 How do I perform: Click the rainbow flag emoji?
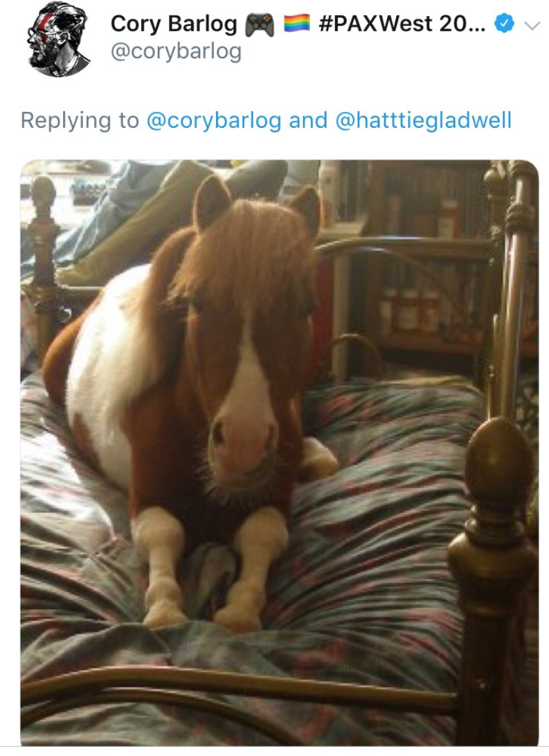click(x=295, y=25)
